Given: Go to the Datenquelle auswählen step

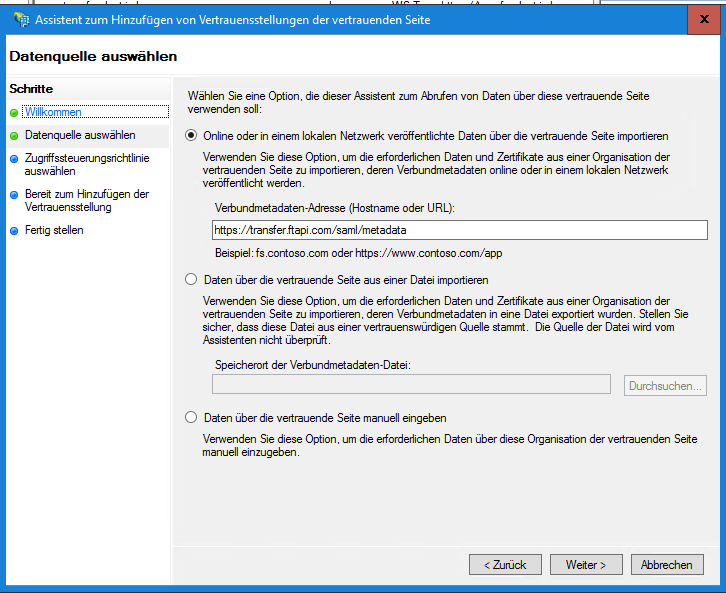Looking at the screenshot, I should (80, 134).
